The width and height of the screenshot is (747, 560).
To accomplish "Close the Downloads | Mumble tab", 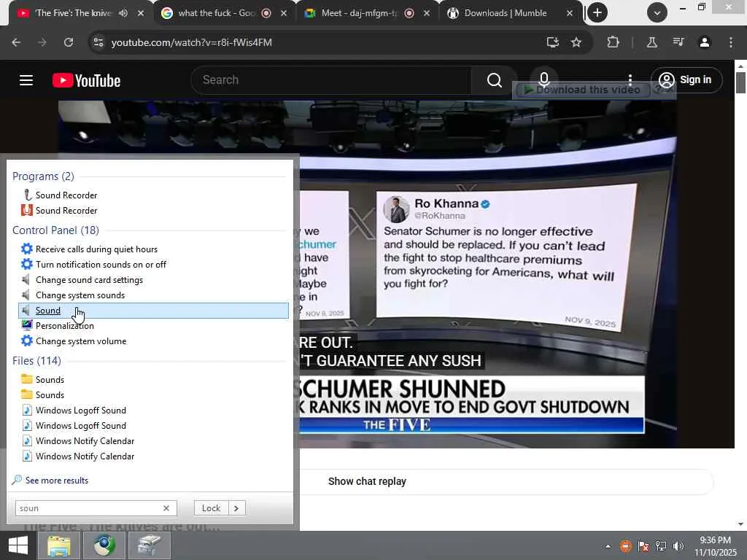I will (x=569, y=13).
